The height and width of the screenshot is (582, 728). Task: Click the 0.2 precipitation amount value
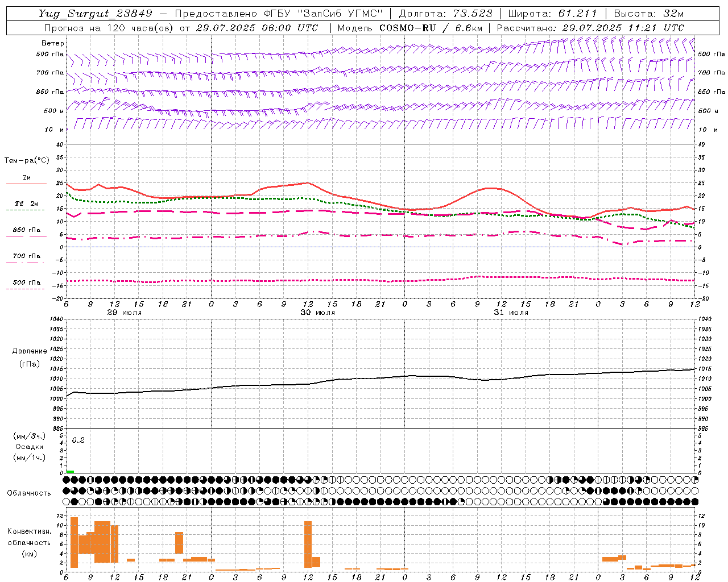click(78, 440)
